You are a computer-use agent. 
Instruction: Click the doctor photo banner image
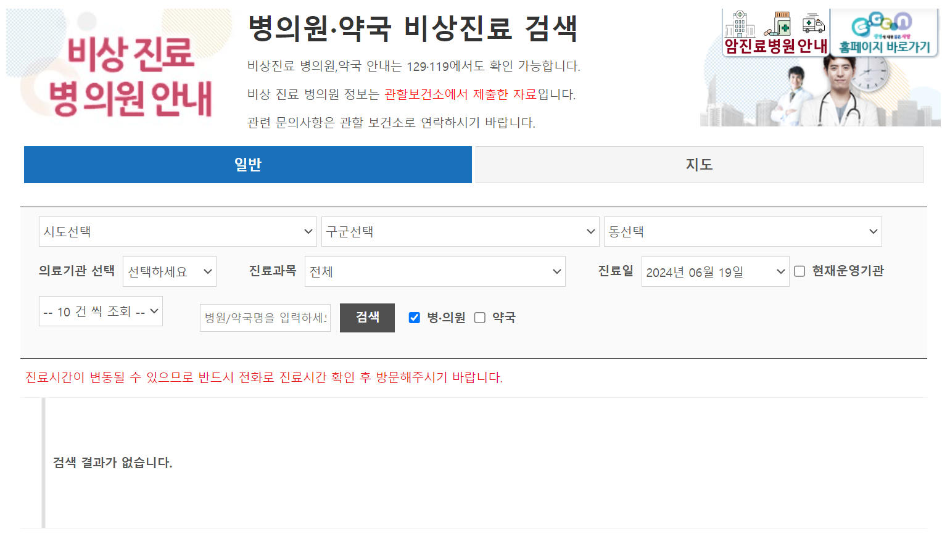820,92
